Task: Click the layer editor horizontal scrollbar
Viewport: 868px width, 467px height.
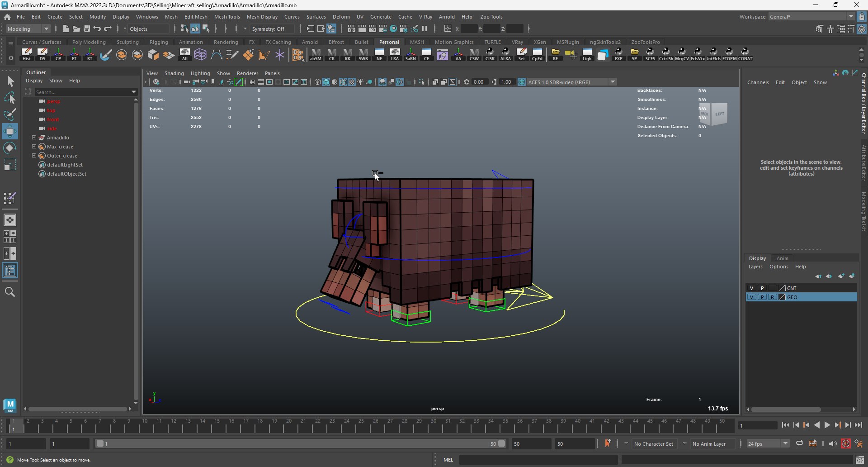Action: 786,409
